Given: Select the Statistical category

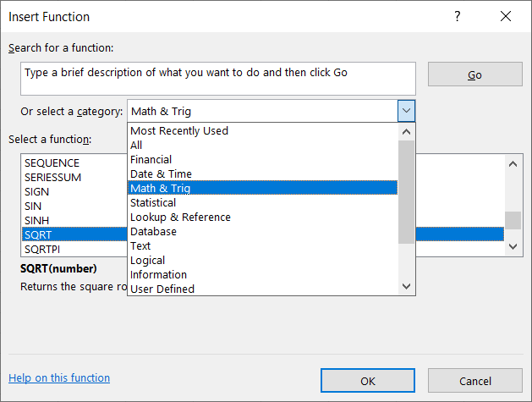Looking at the screenshot, I should 153,202.
